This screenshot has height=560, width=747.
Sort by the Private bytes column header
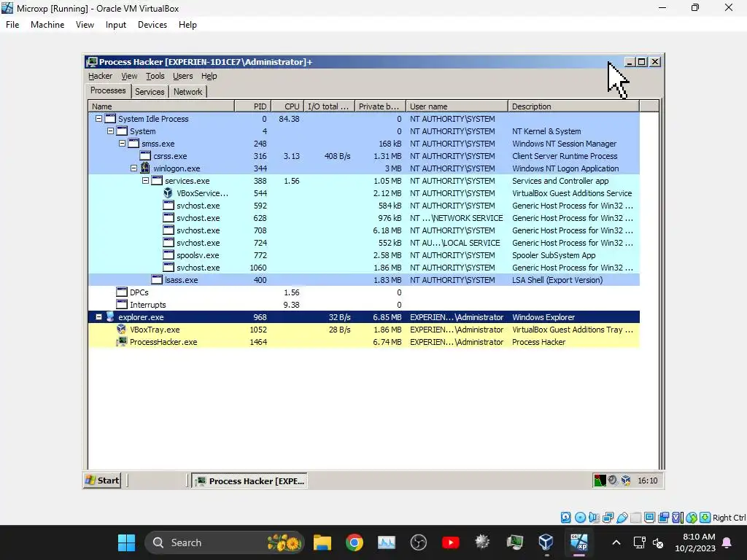coord(379,106)
